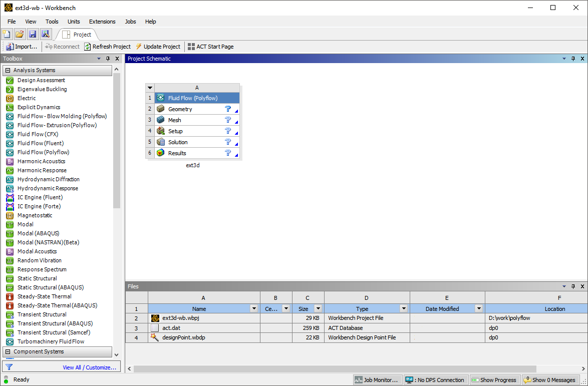Select Transient Structural (Samcef) in the toolbox
588x386 pixels.
54,332
